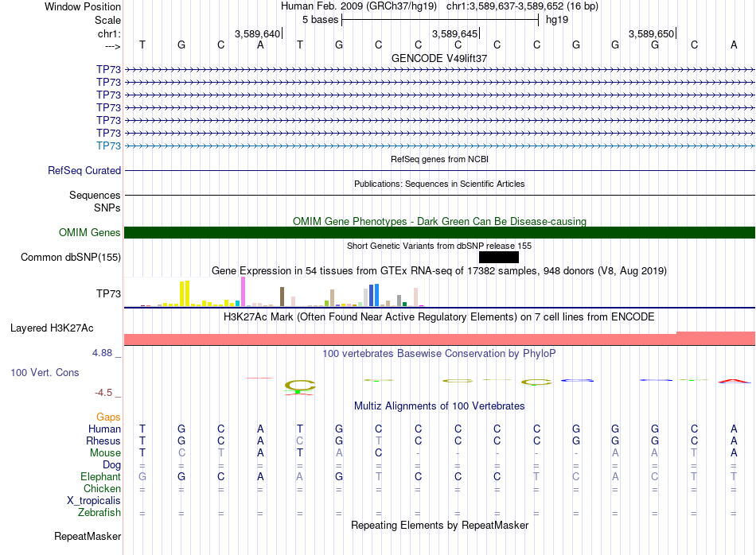Click the Zebrafish species alignment label
The image size is (756, 555).
(99, 513)
